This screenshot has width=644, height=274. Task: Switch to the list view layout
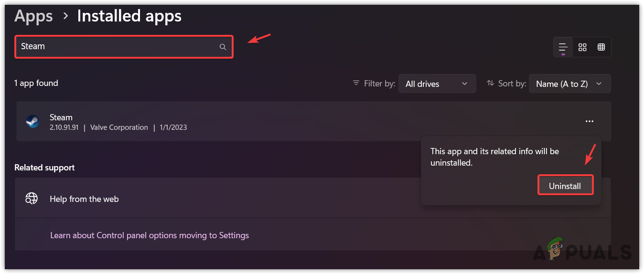pyautogui.click(x=563, y=47)
